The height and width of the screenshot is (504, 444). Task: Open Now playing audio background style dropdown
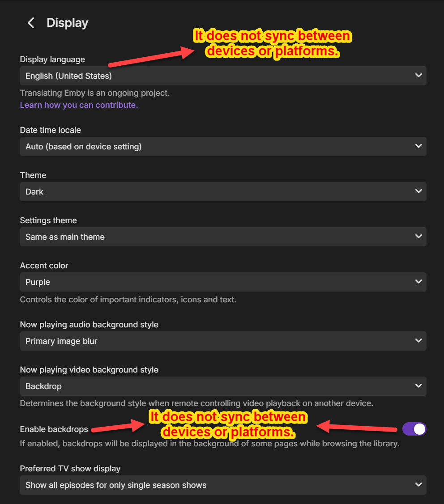[223, 341]
